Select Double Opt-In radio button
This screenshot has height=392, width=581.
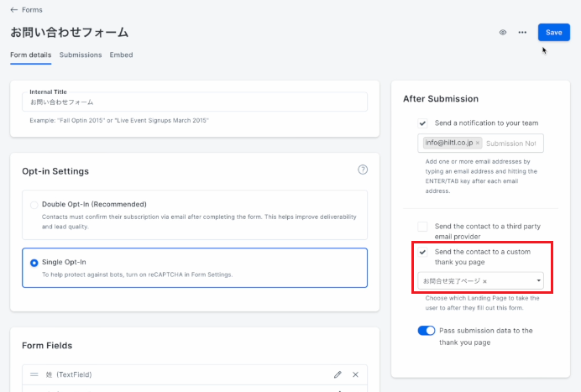point(34,205)
